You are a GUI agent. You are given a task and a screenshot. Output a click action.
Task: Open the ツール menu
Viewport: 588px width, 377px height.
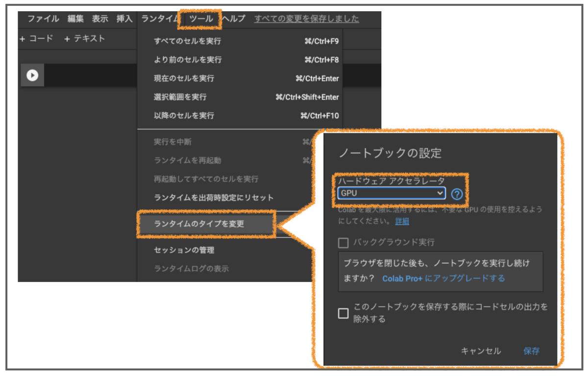(201, 19)
